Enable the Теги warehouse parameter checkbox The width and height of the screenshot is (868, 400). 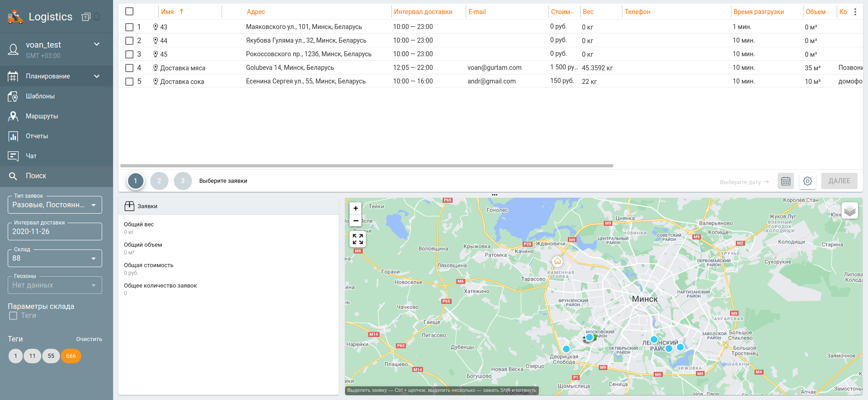pos(13,316)
